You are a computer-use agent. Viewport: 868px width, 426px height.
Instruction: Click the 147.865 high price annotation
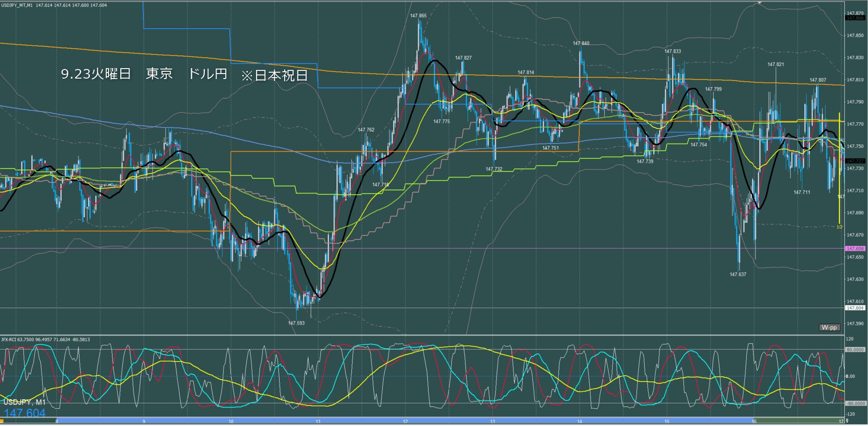[x=418, y=16]
